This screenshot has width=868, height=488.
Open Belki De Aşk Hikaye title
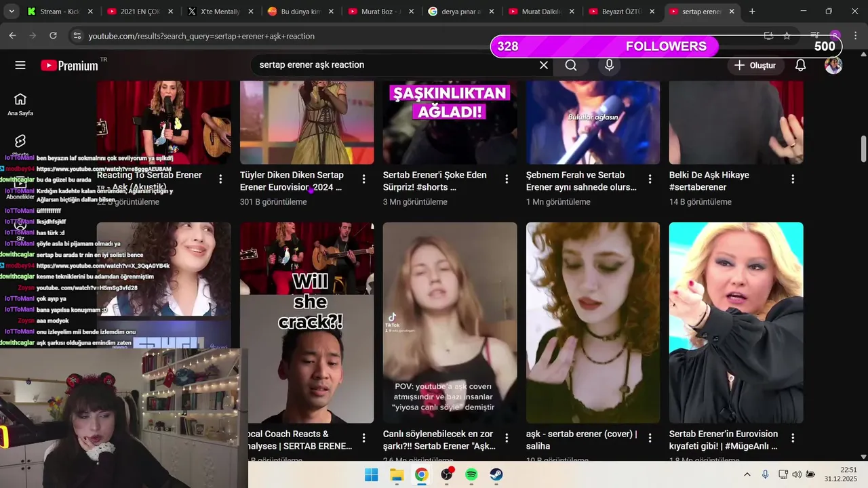pos(709,181)
